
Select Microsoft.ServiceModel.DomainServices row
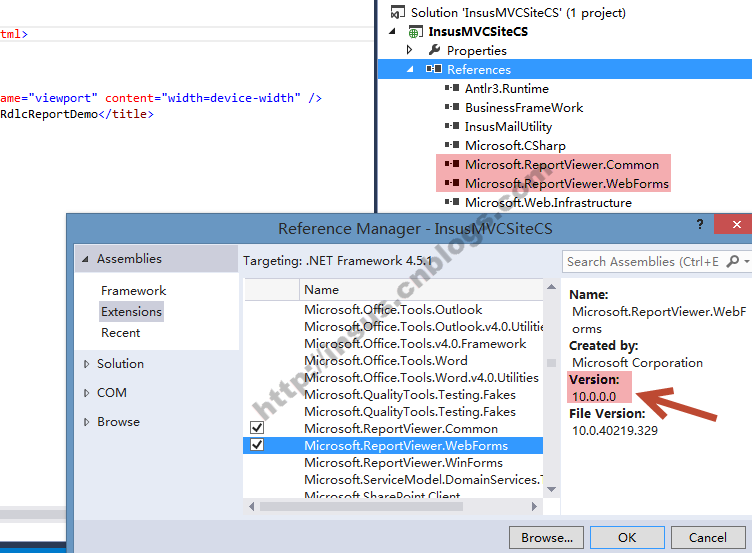(393, 480)
